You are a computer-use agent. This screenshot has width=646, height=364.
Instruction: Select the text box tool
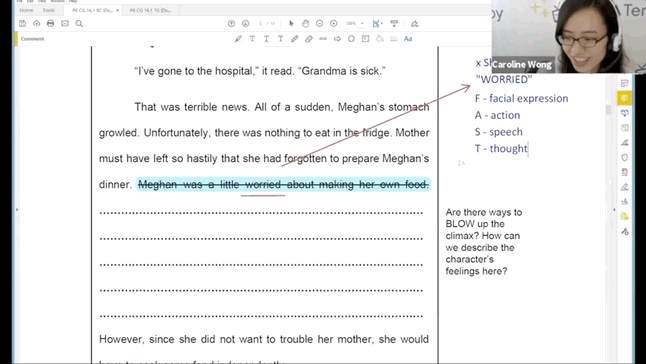365,39
